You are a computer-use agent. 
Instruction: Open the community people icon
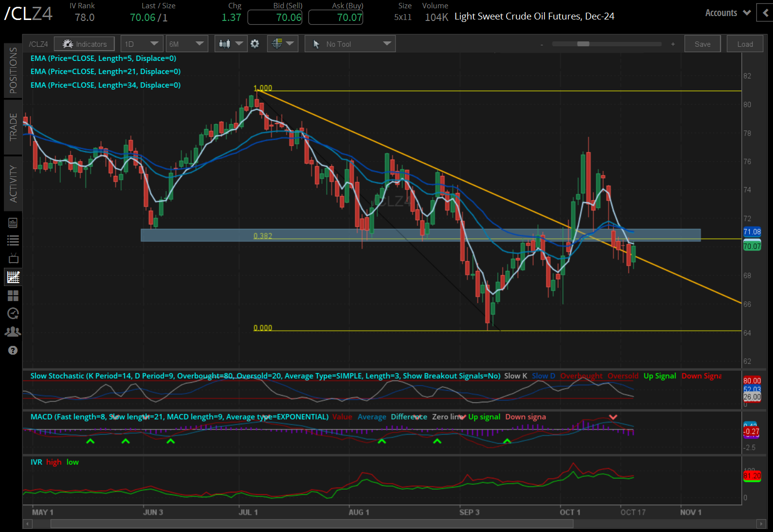tap(13, 332)
